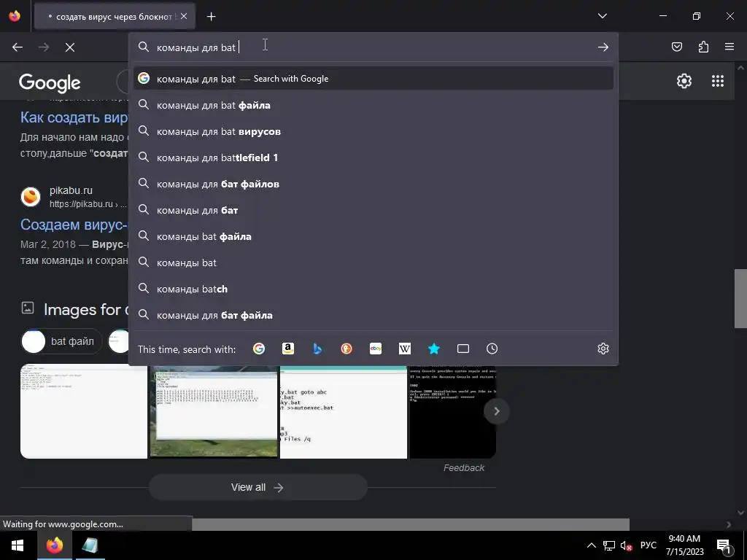Open the Windows Start menu
This screenshot has height=560, width=747.
[x=18, y=545]
